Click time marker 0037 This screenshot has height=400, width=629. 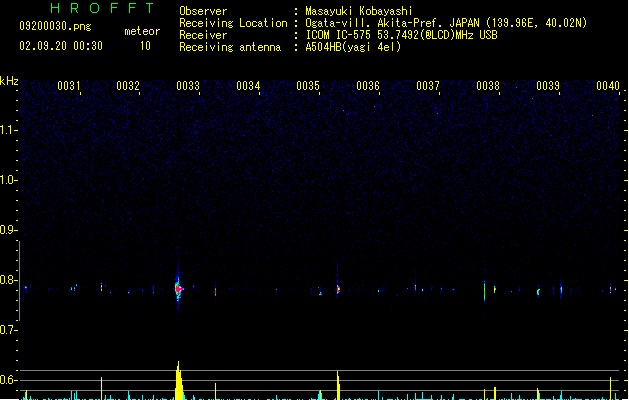coord(428,85)
